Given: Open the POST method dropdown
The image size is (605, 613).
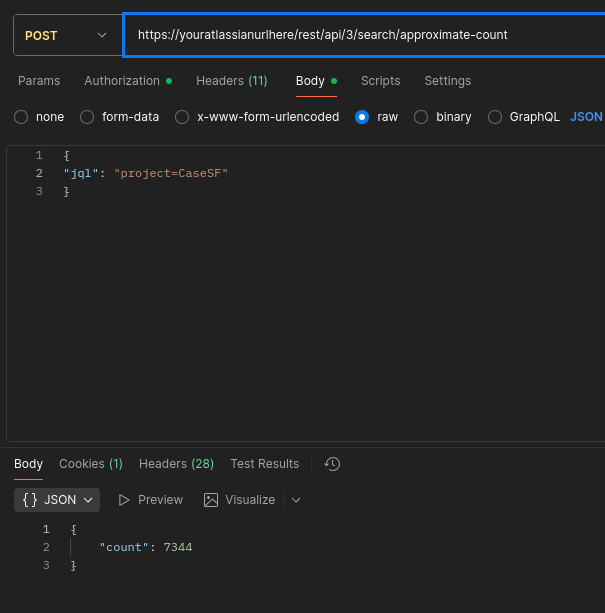Looking at the screenshot, I should pyautogui.click(x=65, y=35).
